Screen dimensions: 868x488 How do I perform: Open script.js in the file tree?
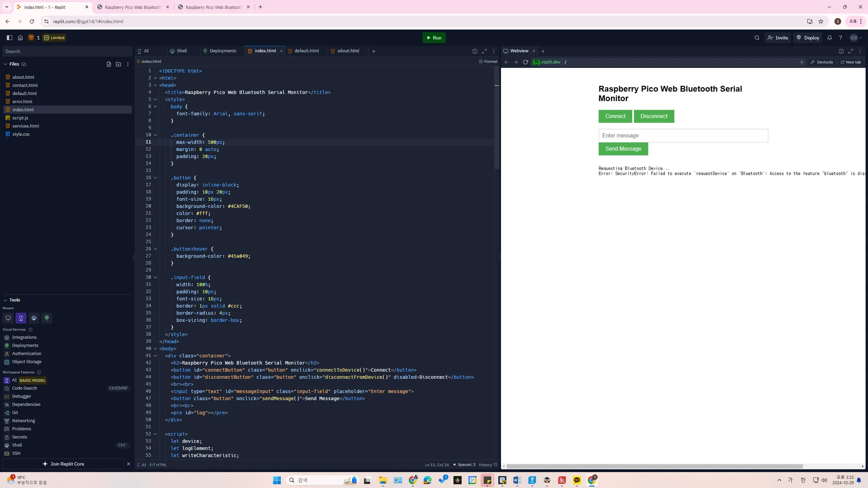20,118
